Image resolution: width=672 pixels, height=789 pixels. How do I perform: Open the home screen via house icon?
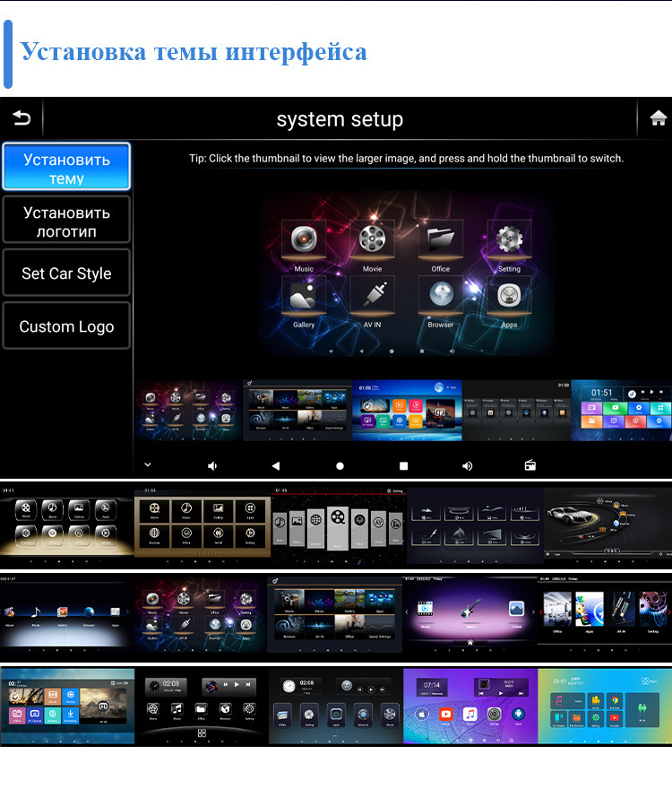point(658,118)
